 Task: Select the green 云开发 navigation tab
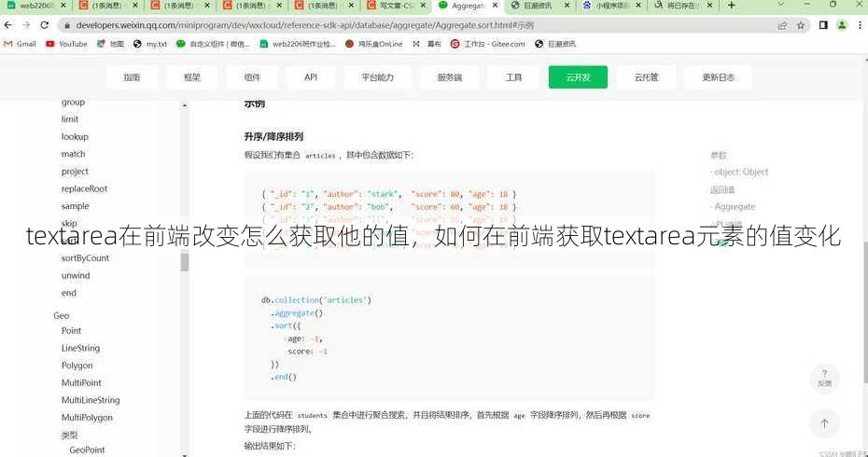[x=578, y=77]
